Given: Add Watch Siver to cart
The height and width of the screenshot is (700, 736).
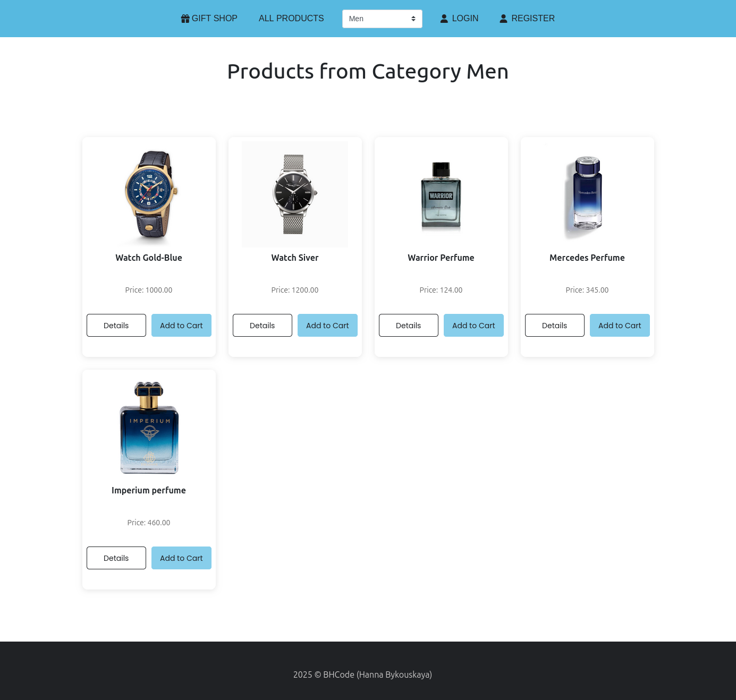Looking at the screenshot, I should pos(327,325).
